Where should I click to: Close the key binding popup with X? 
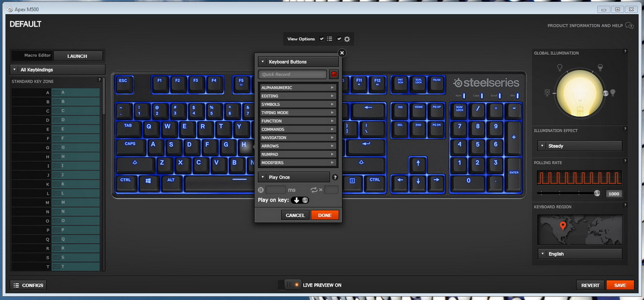coord(342,53)
